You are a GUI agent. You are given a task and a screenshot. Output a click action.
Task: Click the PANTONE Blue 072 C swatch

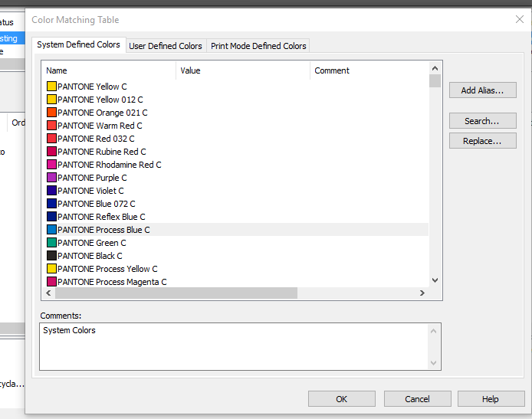coord(51,204)
